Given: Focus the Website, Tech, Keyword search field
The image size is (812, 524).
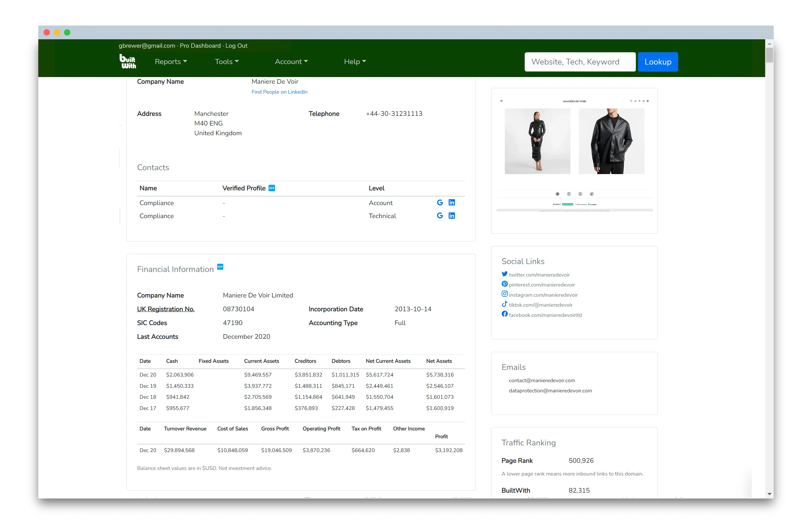Looking at the screenshot, I should pos(580,62).
